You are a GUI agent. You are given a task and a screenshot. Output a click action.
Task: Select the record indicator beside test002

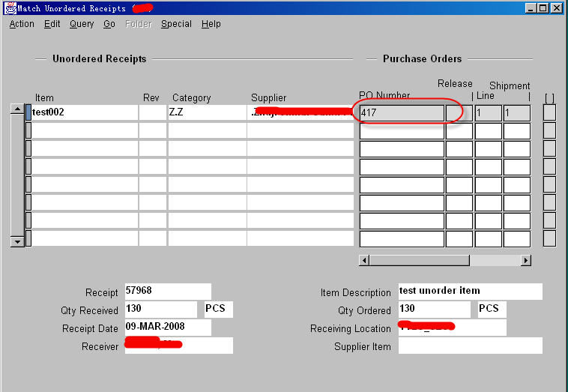[x=28, y=112]
